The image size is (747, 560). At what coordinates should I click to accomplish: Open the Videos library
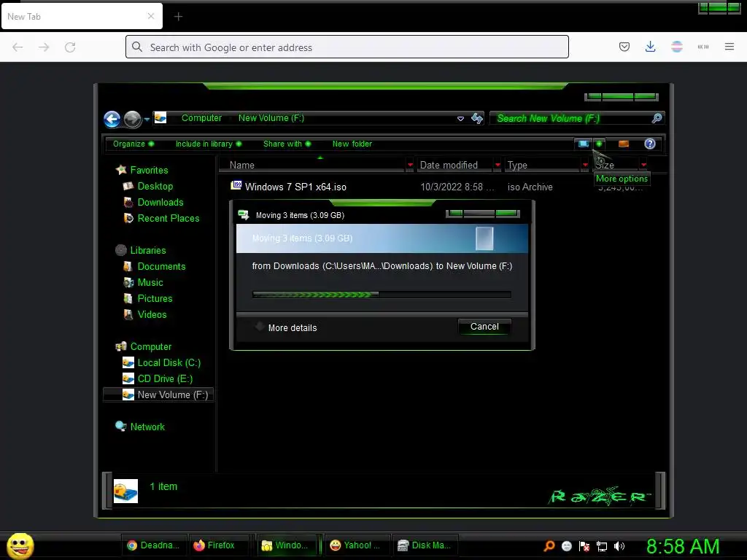click(x=152, y=315)
